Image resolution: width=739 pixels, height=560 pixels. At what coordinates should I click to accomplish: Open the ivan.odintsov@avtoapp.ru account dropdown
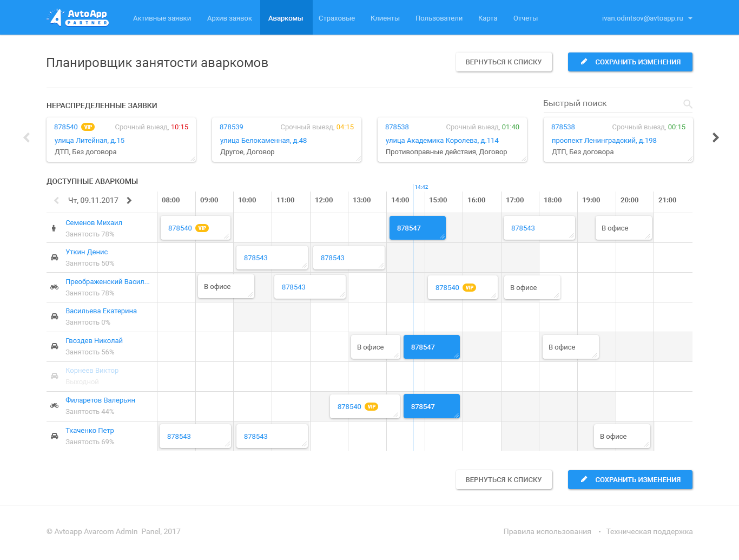pyautogui.click(x=647, y=18)
